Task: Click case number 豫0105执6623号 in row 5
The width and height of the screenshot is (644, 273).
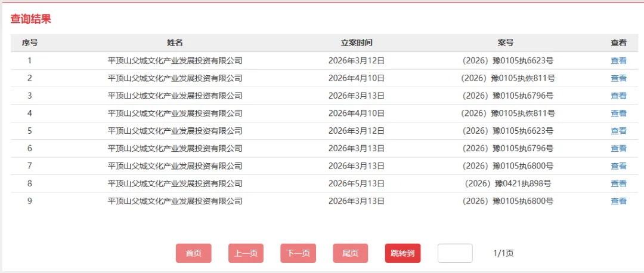Action: coord(507,131)
